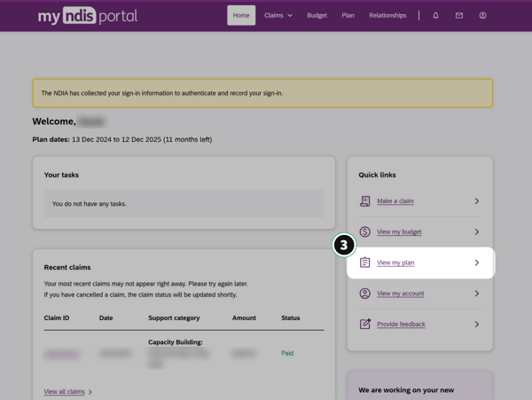Follow the View my account link
532x400 pixels.
click(401, 294)
